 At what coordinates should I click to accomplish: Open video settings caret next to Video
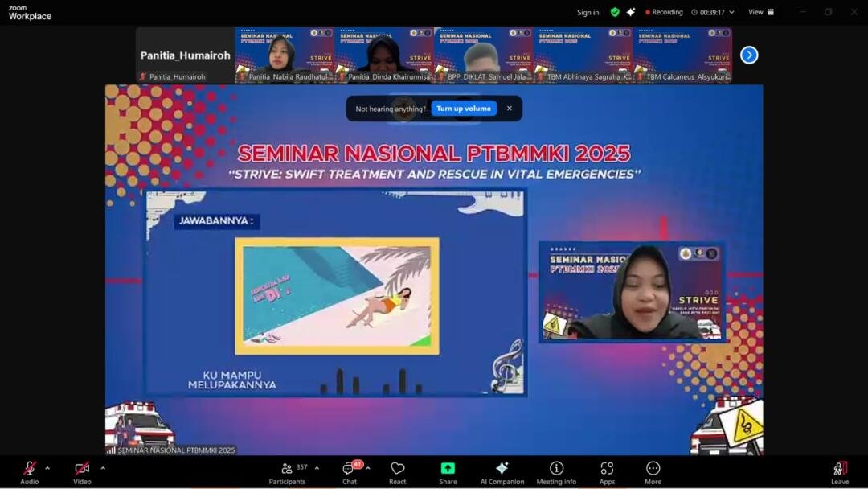click(x=103, y=468)
